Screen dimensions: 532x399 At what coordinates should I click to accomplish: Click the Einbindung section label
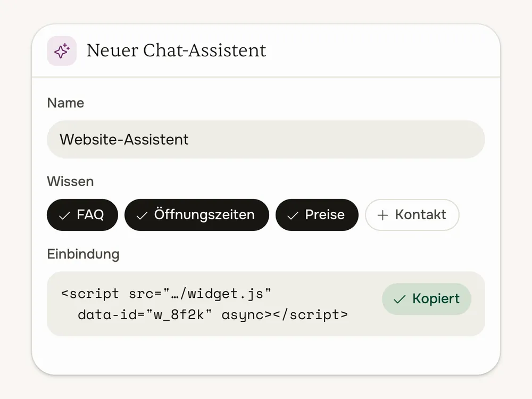pos(83,254)
